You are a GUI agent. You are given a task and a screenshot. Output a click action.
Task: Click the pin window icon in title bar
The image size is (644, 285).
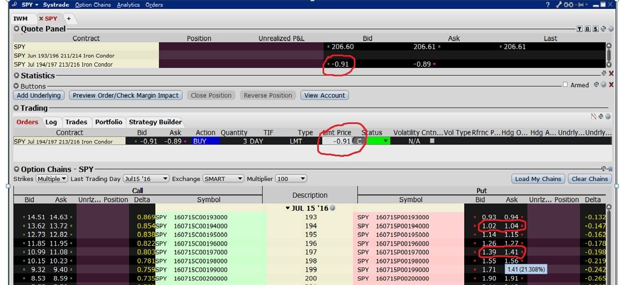coord(580,5)
